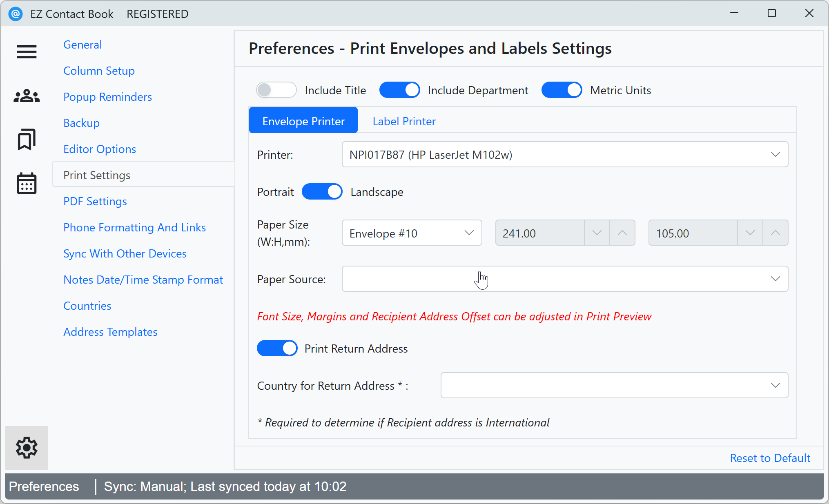
Task: Open the PDF Settings page
Action: click(95, 201)
